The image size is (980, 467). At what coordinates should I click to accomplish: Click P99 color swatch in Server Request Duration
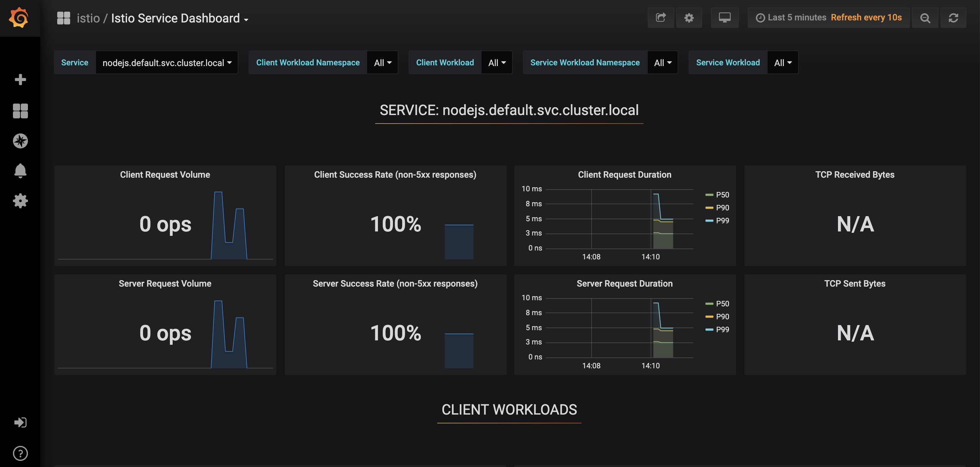pyautogui.click(x=709, y=329)
